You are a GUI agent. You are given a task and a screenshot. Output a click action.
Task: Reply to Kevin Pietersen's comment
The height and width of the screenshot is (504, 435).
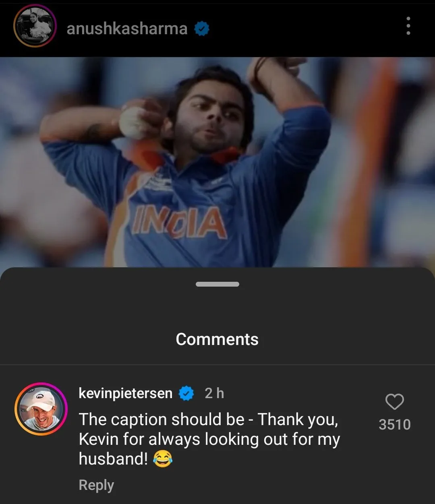[96, 485]
